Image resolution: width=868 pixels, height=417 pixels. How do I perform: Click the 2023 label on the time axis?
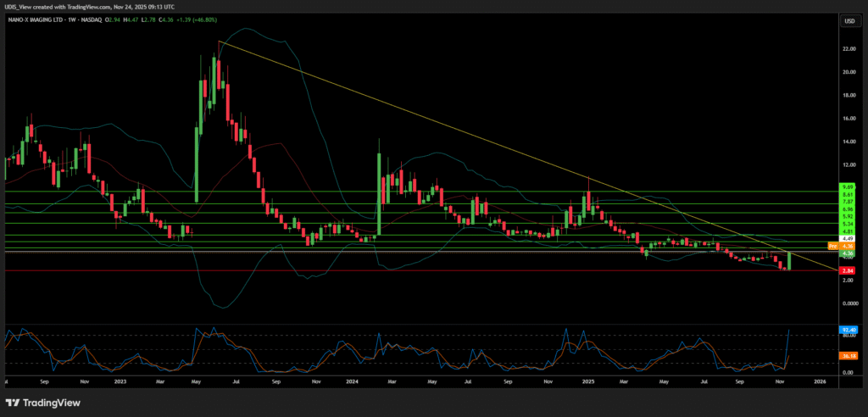tap(120, 382)
